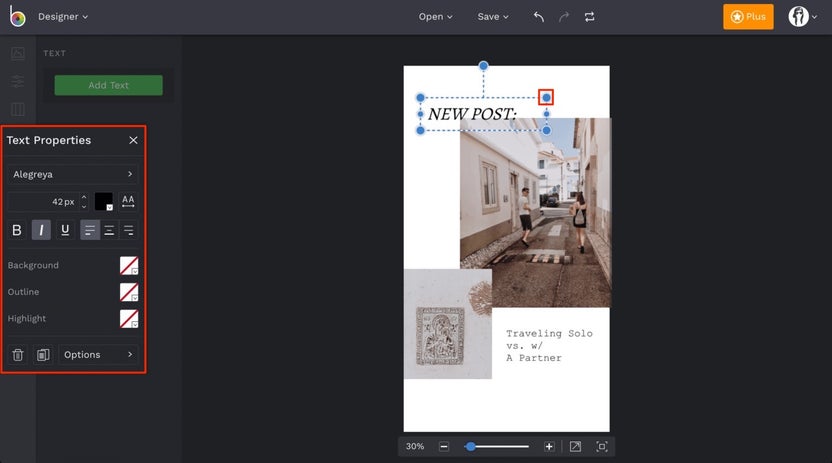Click the TEXT panel heading
Screen dimensions: 832x463
coord(55,53)
